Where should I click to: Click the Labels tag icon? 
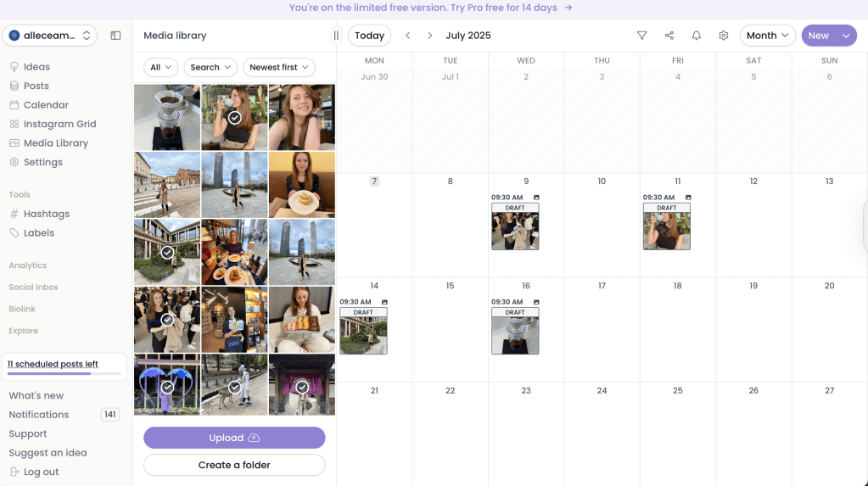[14, 233]
